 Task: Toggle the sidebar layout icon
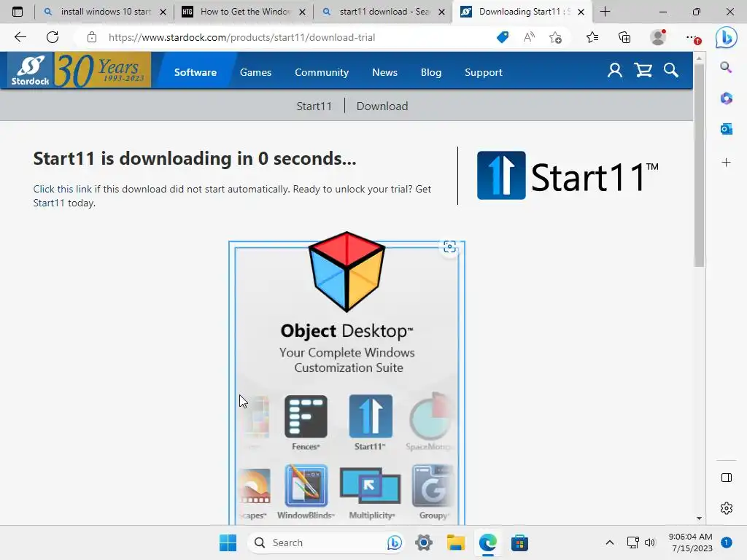click(x=726, y=478)
